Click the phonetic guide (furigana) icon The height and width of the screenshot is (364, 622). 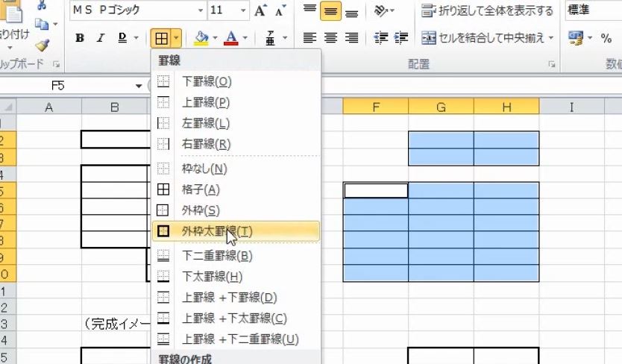point(270,38)
